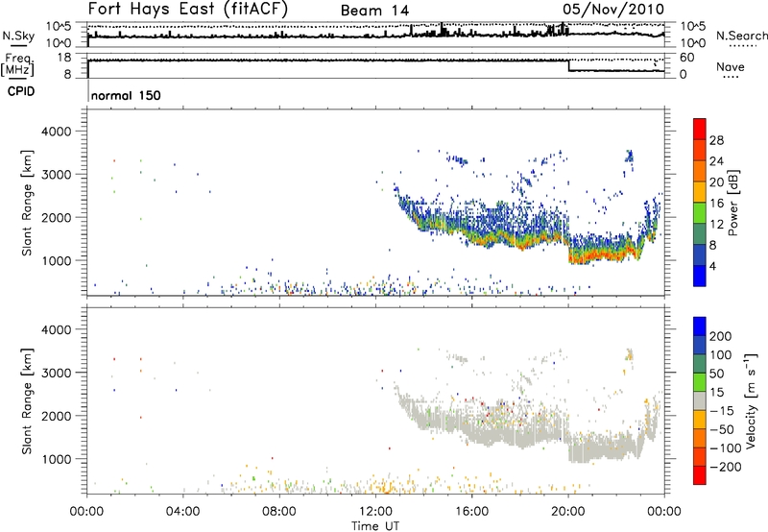Screen dimensions: 768x532
Task: Click the Velocity [m s-1] color bar label
Action: 751,400
